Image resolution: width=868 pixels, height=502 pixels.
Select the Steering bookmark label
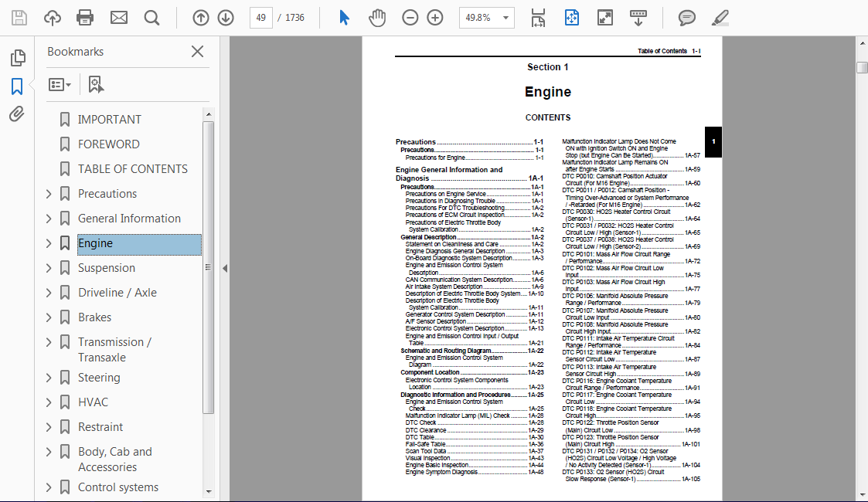99,378
